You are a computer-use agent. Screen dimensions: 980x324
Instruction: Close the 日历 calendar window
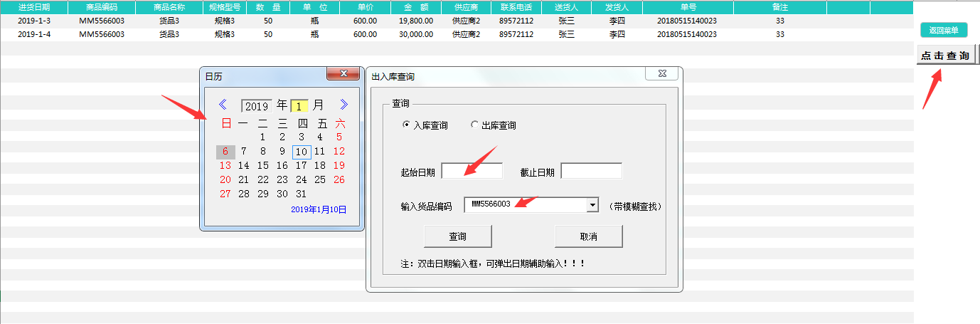pos(344,74)
